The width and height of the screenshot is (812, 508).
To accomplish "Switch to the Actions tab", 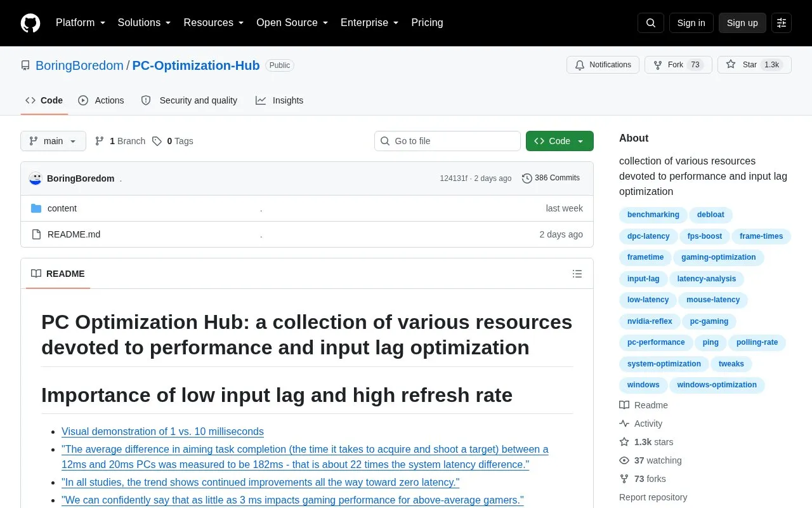I will pos(101,100).
